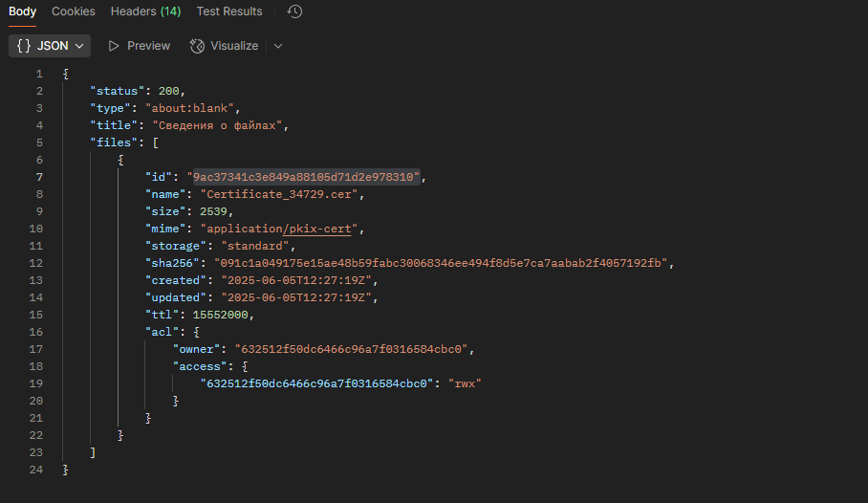Click the storage value "standard"

[254, 246]
